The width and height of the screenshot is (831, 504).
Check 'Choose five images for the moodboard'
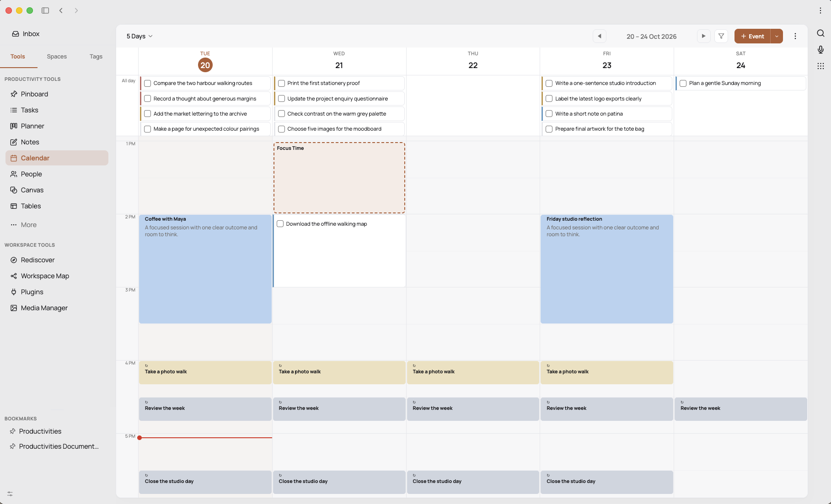[282, 129]
